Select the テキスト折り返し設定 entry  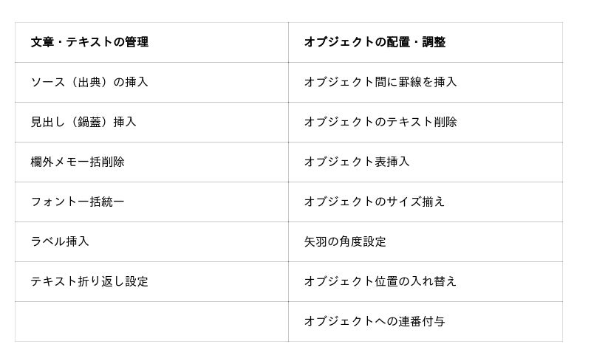(89, 281)
